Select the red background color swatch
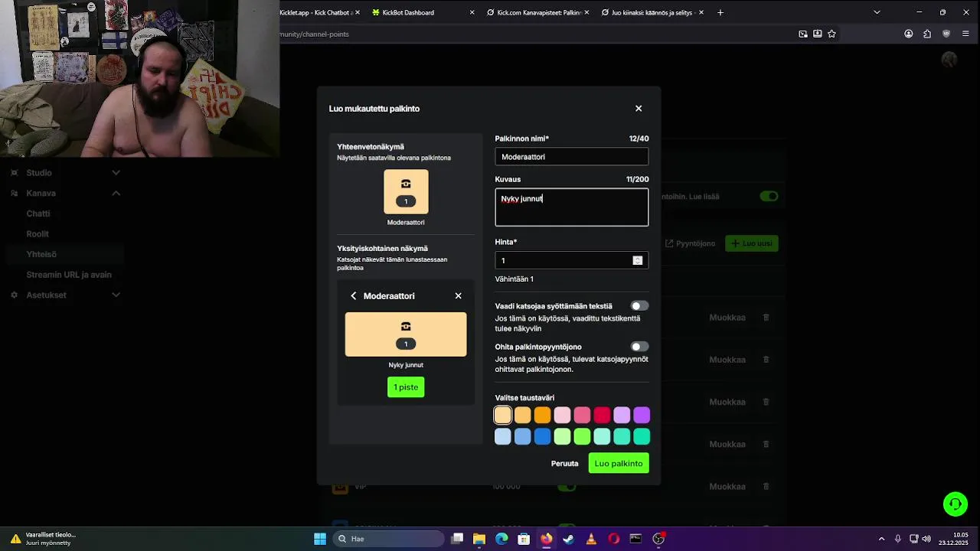Viewport: 980px width, 551px height. coord(602,415)
